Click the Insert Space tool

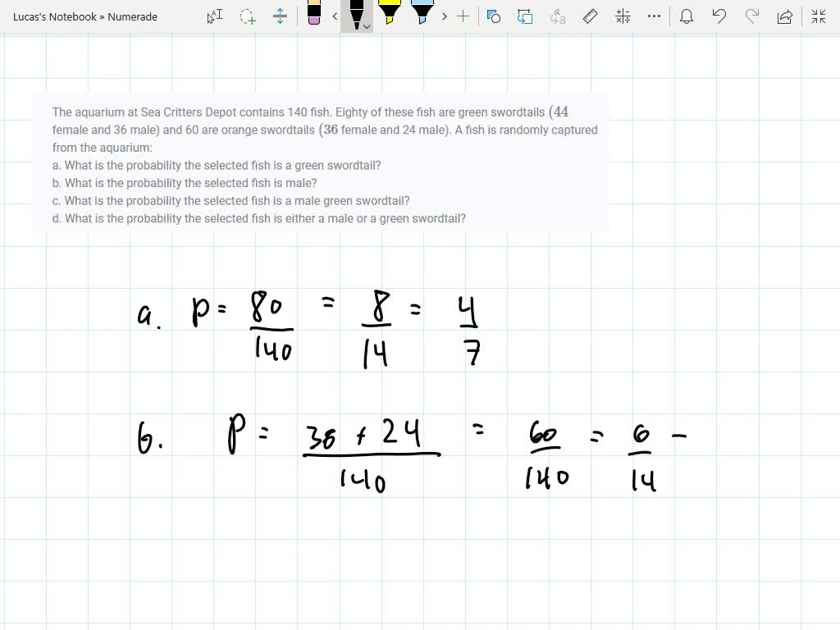[x=280, y=16]
